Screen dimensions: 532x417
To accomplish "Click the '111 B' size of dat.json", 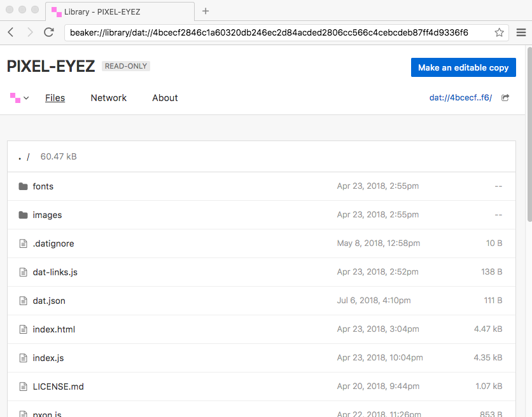I will 493,301.
